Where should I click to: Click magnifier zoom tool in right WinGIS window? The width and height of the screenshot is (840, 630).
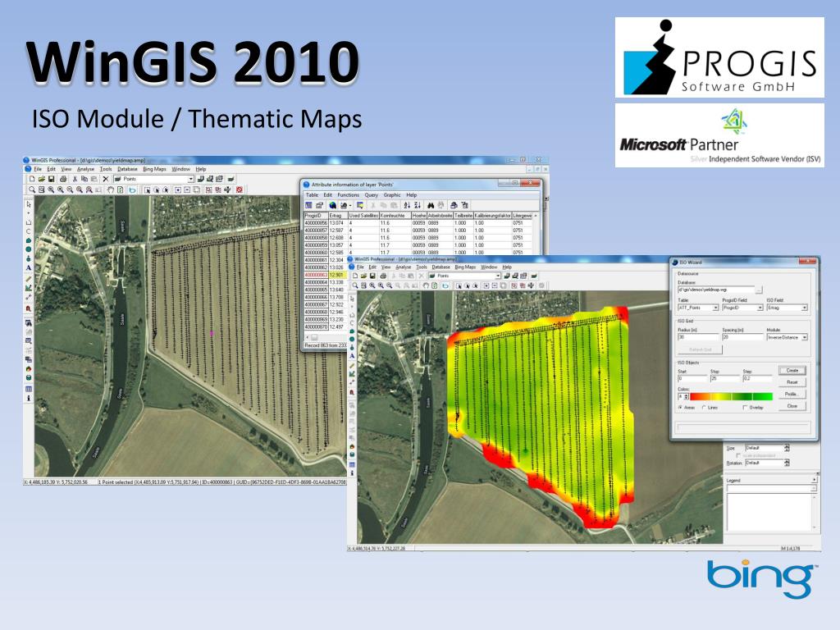click(355, 285)
